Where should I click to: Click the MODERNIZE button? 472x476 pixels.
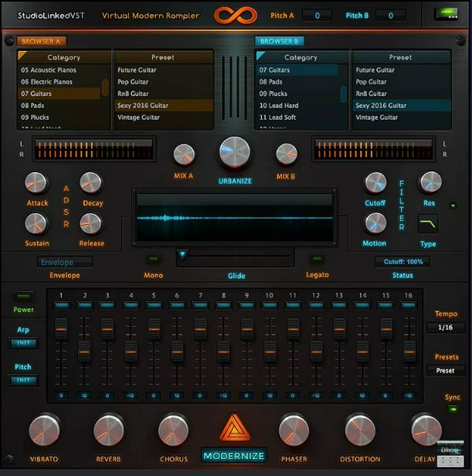234,456
